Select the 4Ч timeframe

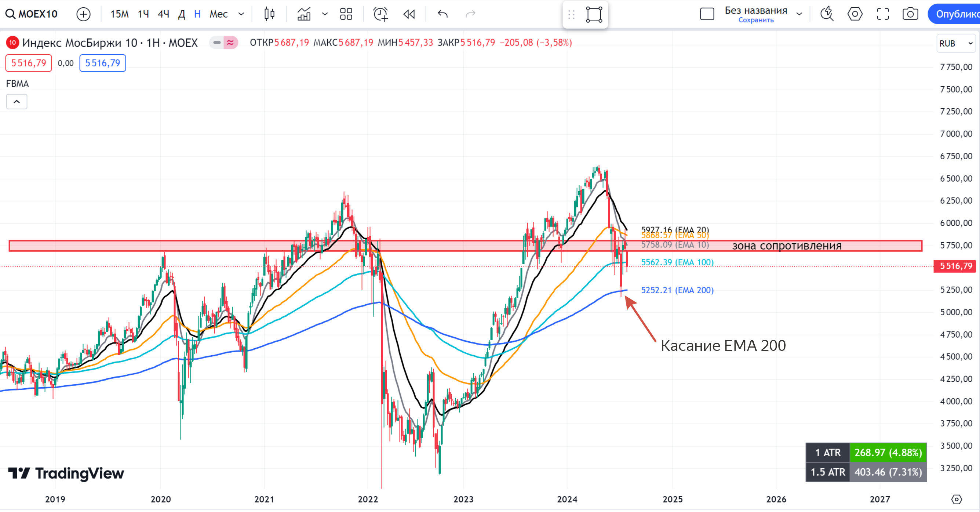(x=163, y=14)
